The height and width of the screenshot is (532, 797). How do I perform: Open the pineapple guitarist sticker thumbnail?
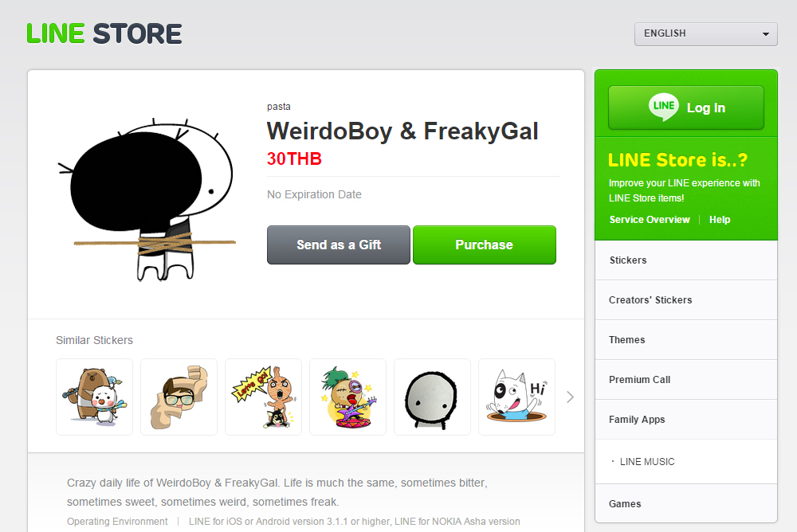click(347, 397)
